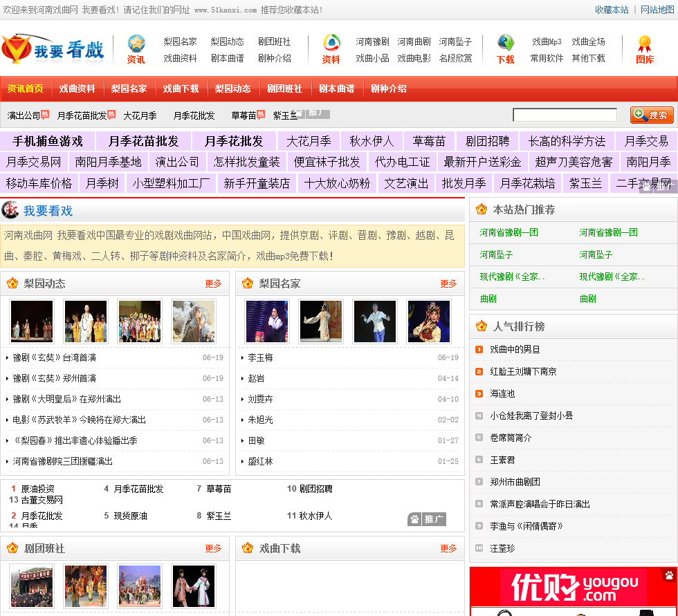
Task: Open the 资料 icon section
Action: coord(331,49)
